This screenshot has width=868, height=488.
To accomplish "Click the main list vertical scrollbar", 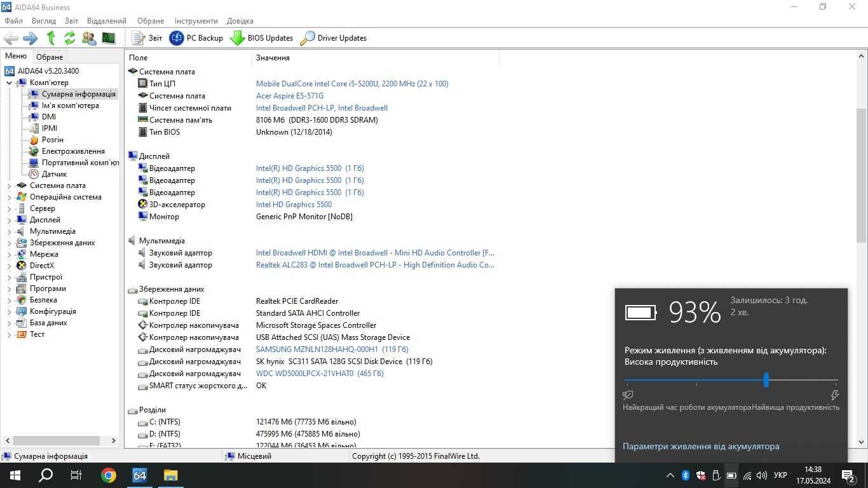I will point(862,175).
